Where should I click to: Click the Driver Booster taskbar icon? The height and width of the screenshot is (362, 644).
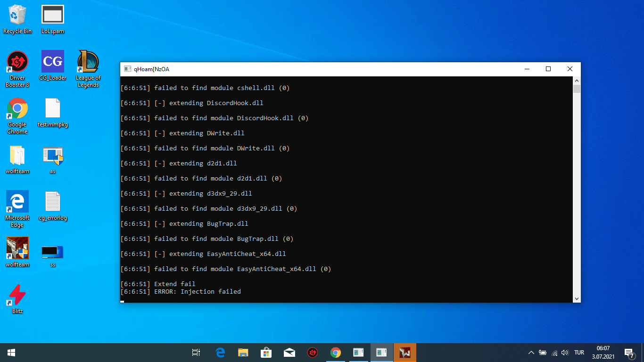(313, 353)
